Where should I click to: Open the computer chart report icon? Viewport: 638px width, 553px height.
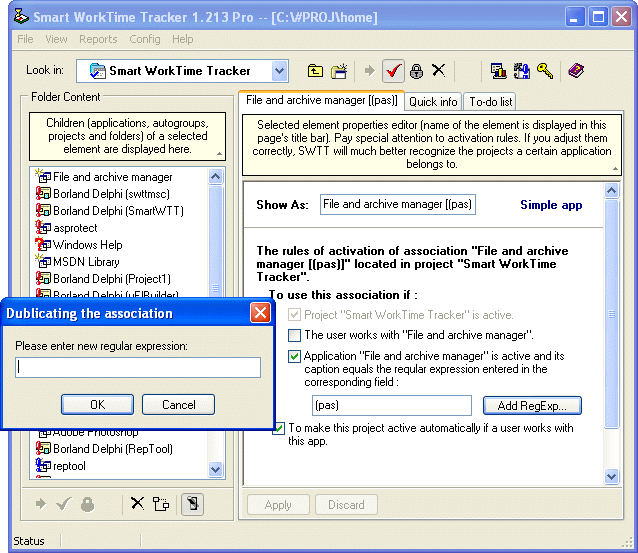[x=498, y=71]
